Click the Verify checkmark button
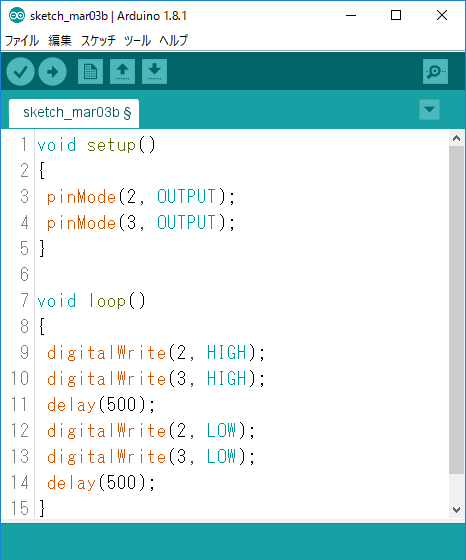 click(20, 72)
